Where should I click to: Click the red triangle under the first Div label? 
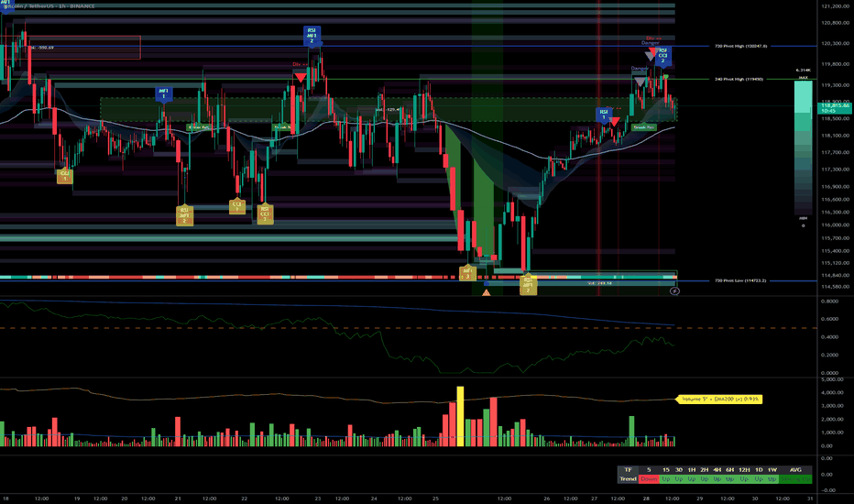[x=301, y=77]
